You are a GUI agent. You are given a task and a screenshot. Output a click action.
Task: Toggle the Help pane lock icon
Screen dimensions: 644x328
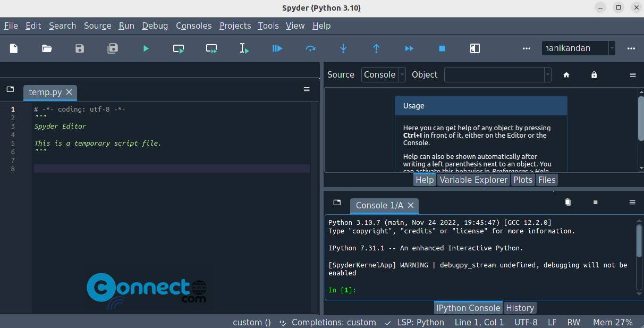pos(594,75)
